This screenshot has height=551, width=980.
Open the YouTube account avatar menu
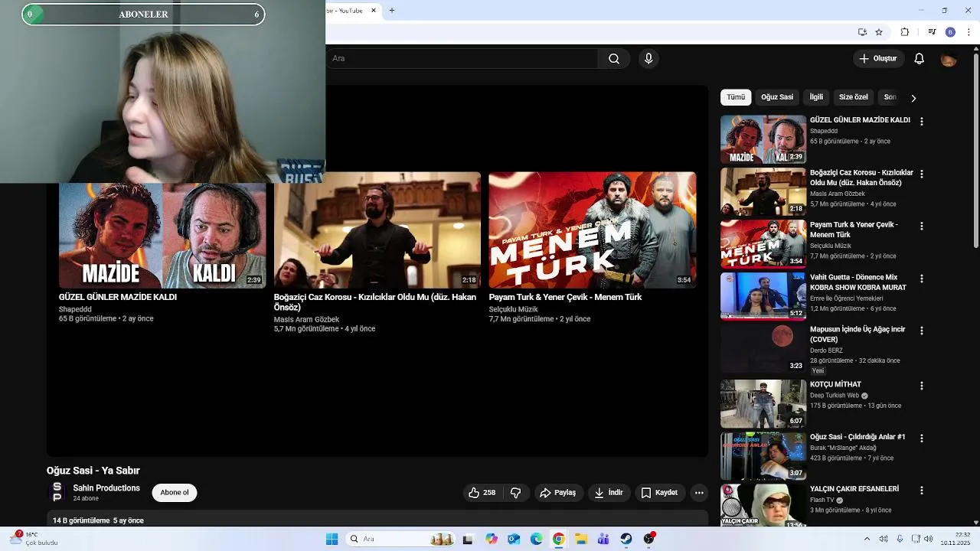click(949, 59)
